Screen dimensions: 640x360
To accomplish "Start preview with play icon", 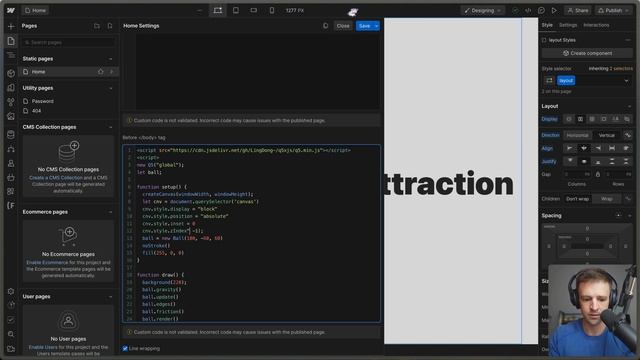I will 554,11.
